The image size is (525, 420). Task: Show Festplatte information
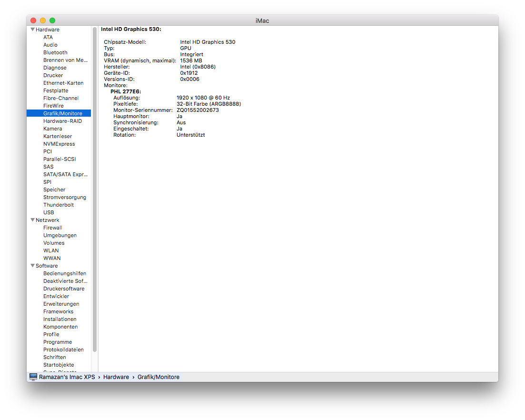[56, 91]
